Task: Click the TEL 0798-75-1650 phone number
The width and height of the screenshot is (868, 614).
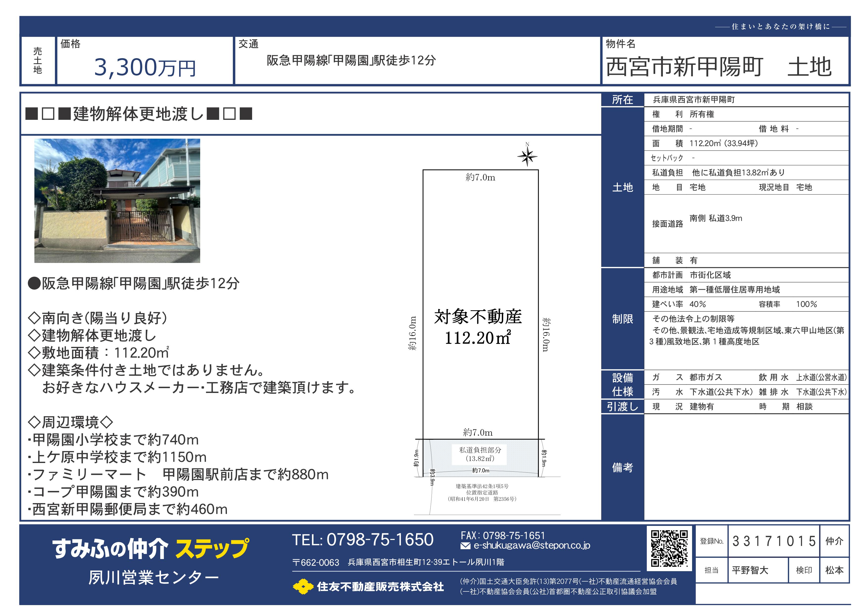Action: click(363, 539)
